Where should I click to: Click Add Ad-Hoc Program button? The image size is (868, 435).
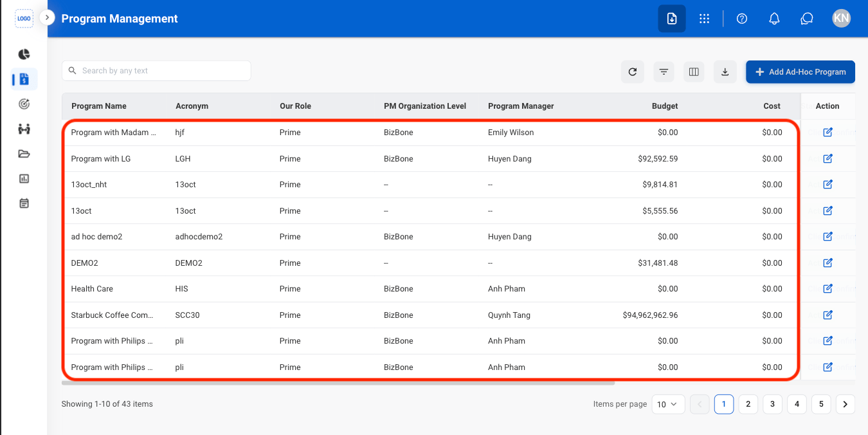(800, 72)
